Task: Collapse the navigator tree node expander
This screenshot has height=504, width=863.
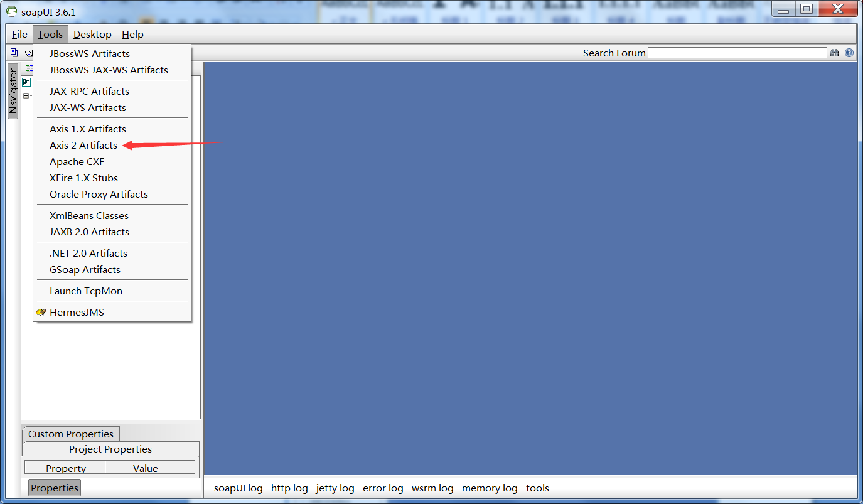Action: tap(26, 95)
